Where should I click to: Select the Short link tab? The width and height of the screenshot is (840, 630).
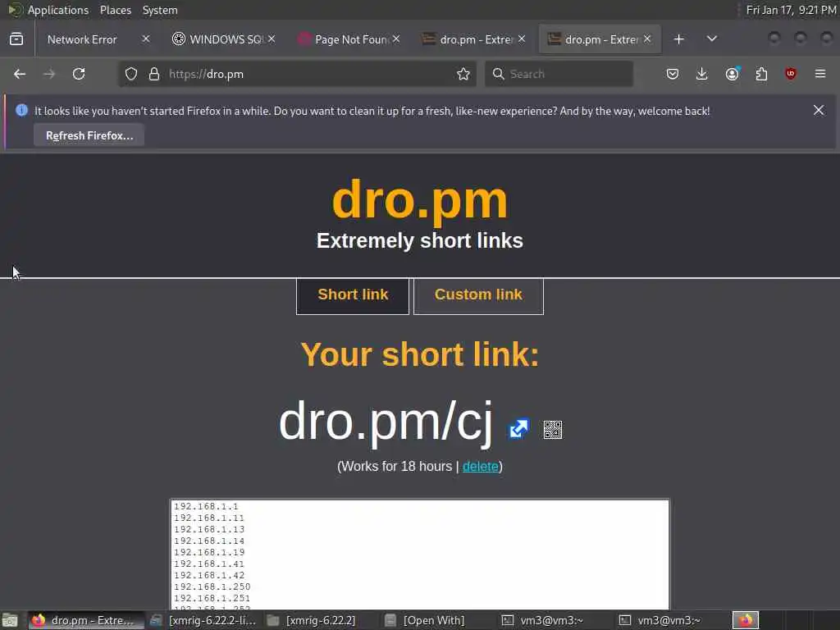tap(353, 295)
